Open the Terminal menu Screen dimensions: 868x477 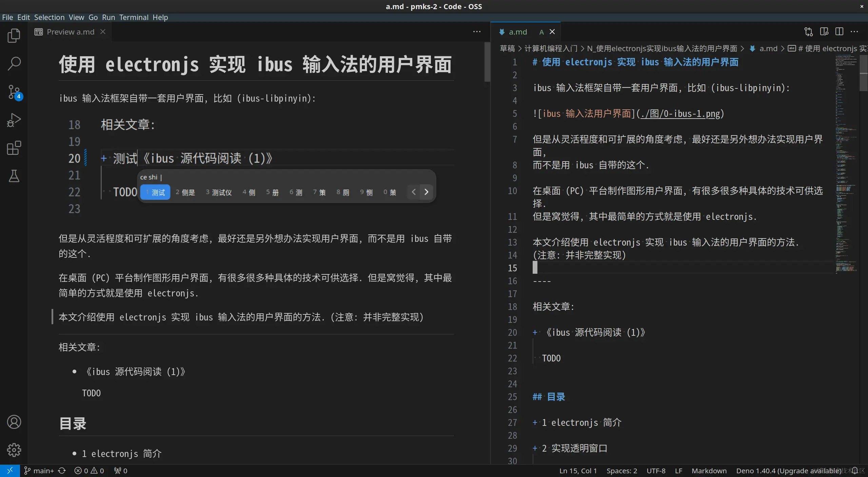point(134,17)
